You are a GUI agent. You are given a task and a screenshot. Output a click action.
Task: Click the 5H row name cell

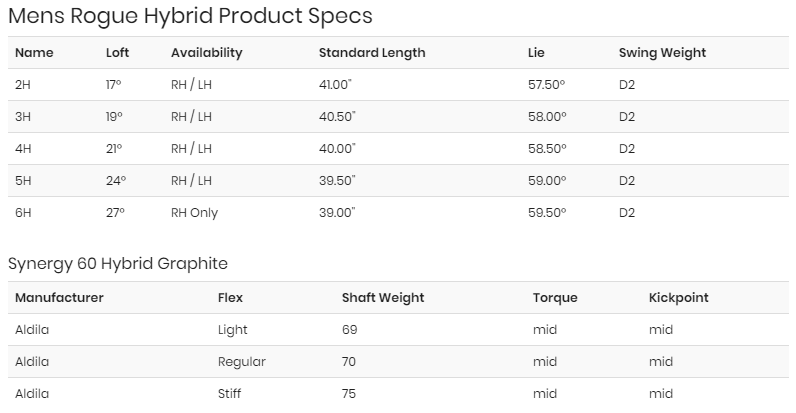(23, 181)
